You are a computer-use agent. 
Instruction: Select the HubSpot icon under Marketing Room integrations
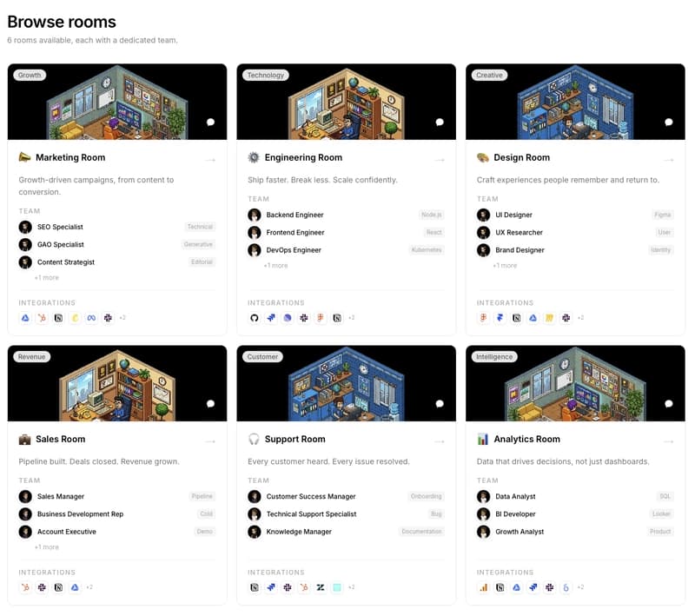tap(42, 318)
